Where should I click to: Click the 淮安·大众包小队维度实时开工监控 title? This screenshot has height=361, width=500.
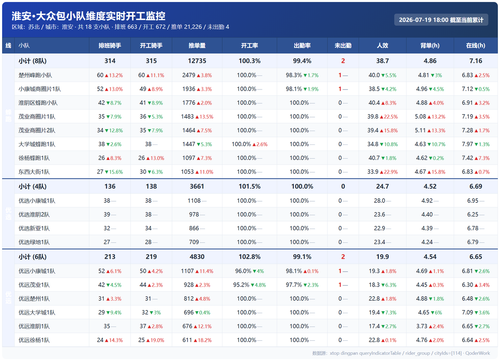pyautogui.click(x=88, y=16)
